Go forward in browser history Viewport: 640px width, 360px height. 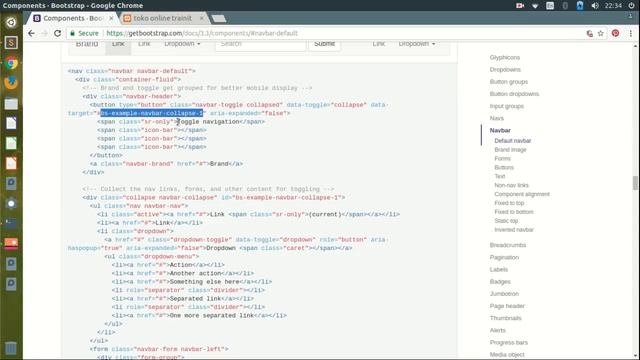coord(44,33)
